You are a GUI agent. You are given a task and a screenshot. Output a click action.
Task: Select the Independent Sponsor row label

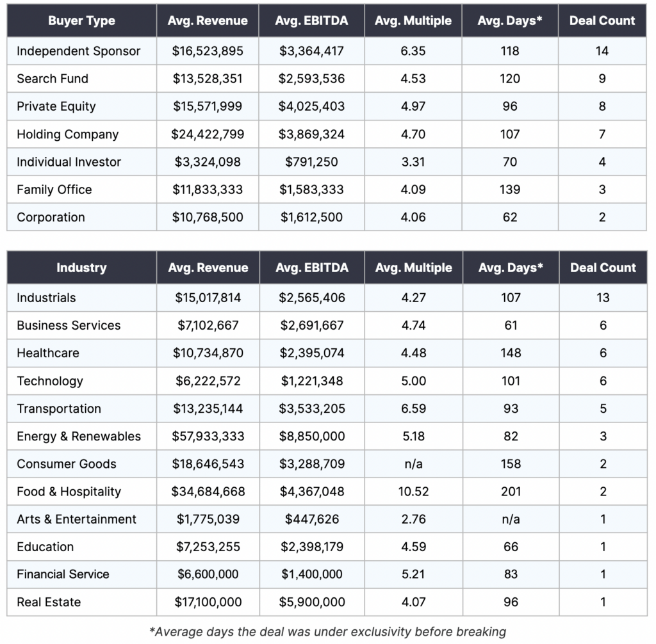click(78, 51)
